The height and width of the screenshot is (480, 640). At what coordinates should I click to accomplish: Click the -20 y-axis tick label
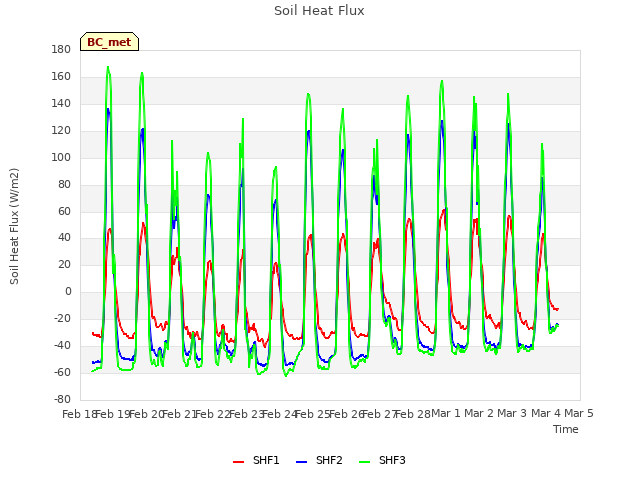(x=62, y=318)
